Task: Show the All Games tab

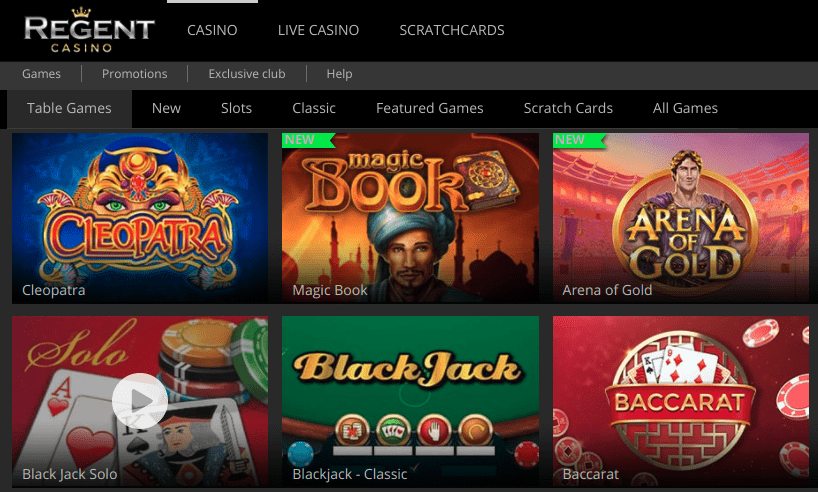Action: click(x=685, y=109)
